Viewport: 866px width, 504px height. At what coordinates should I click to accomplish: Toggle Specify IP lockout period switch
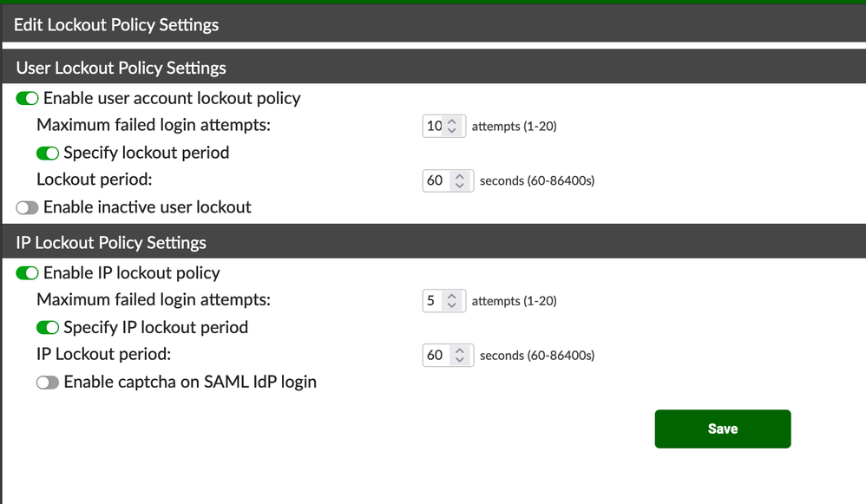pyautogui.click(x=47, y=328)
